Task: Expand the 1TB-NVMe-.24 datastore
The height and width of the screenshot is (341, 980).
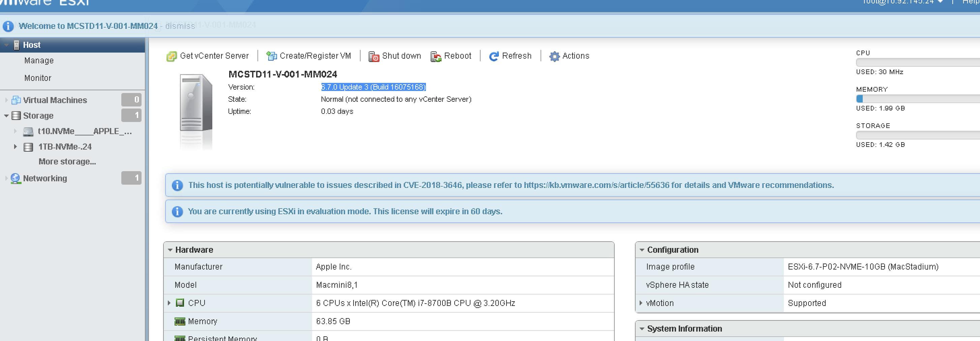Action: pyautogui.click(x=16, y=147)
